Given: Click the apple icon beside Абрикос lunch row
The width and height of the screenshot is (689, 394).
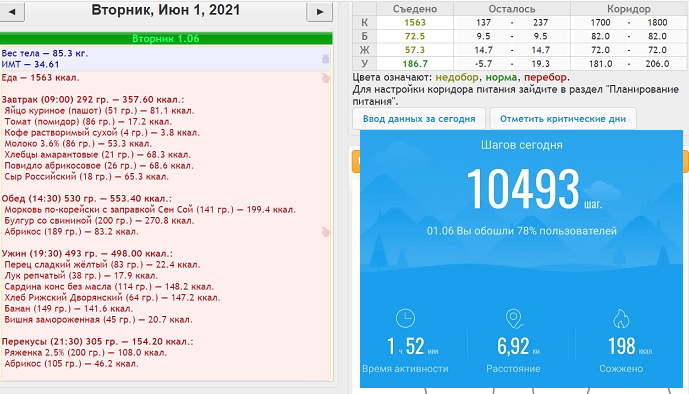Looking at the screenshot, I should point(325,231).
